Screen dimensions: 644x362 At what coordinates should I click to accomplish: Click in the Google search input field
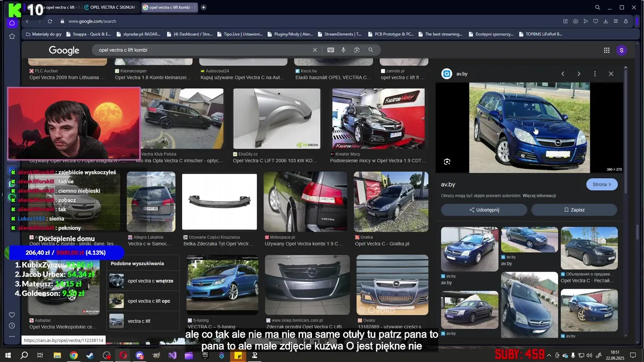(x=201, y=50)
